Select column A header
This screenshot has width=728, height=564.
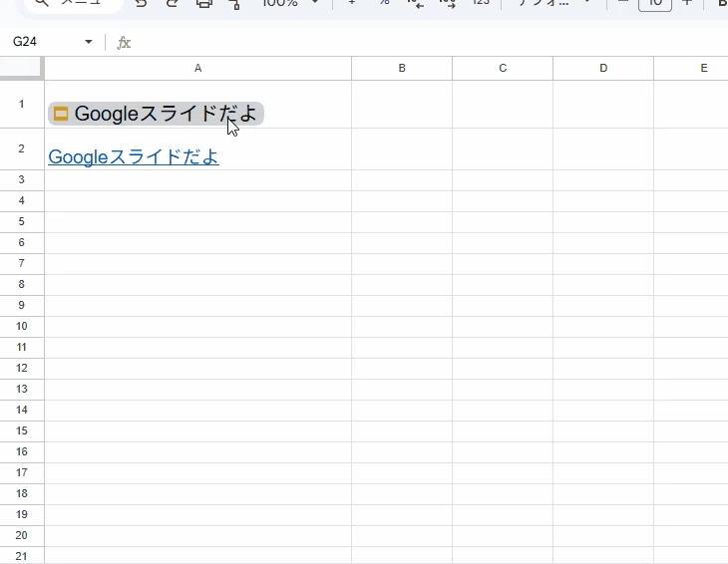[197, 68]
